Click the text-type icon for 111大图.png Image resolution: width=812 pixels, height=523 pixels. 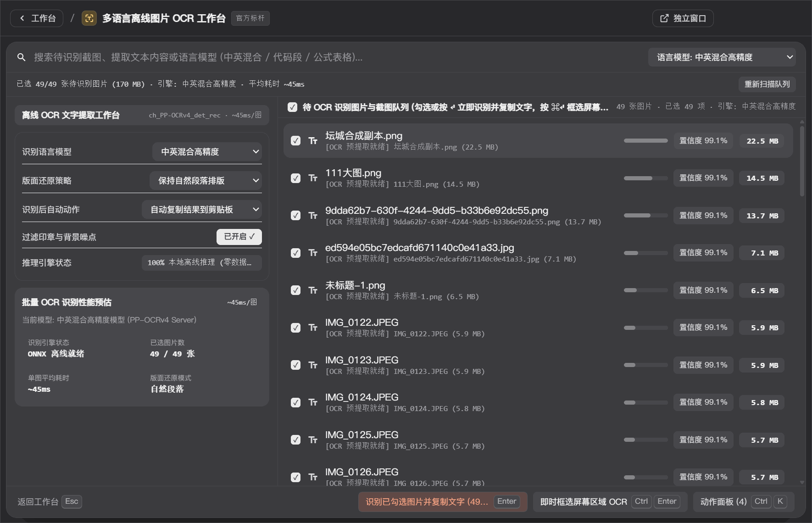[313, 178]
